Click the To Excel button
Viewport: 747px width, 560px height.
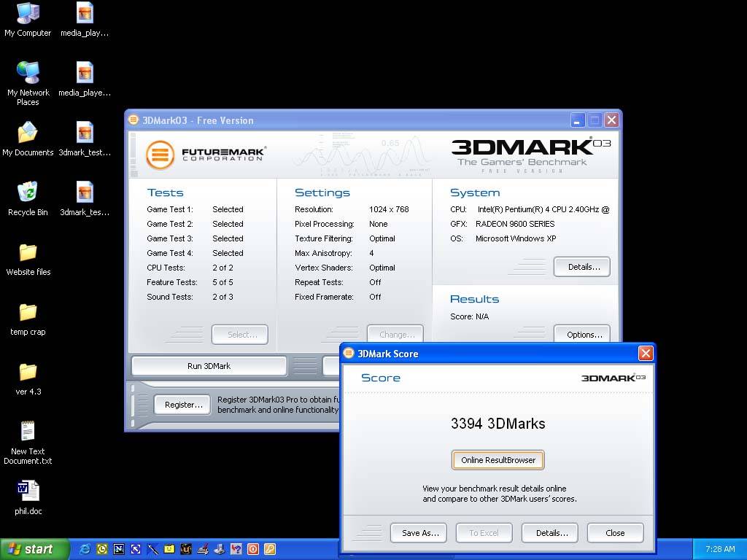(484, 533)
